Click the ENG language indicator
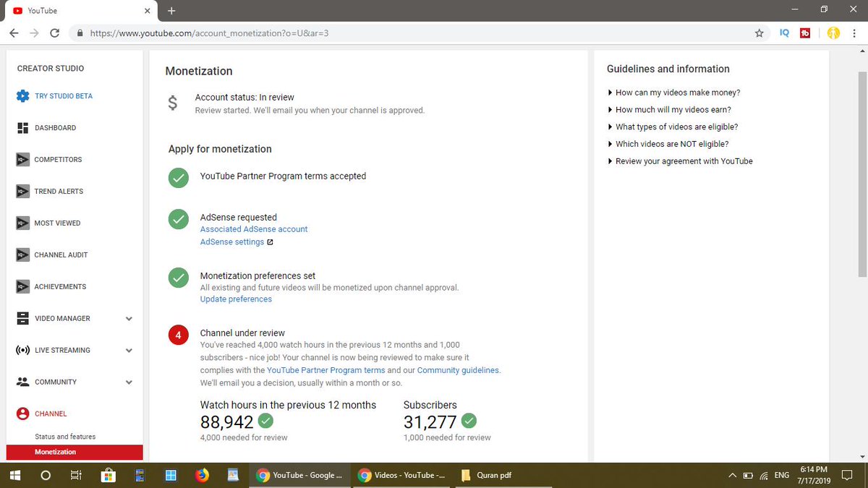This screenshot has width=868, height=488. click(781, 475)
